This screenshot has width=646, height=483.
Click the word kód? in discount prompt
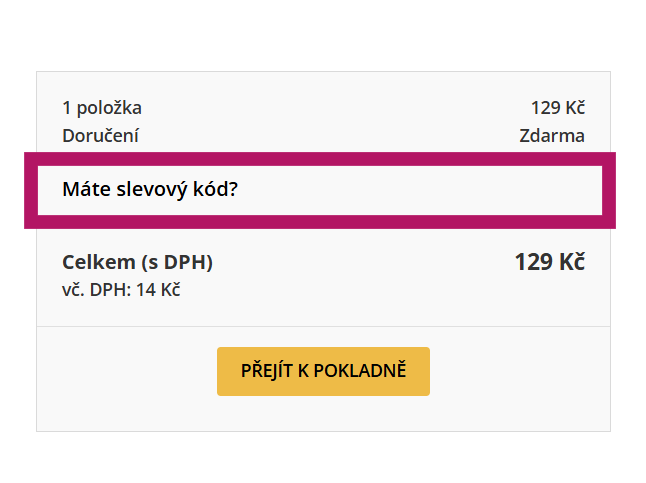tap(216, 189)
